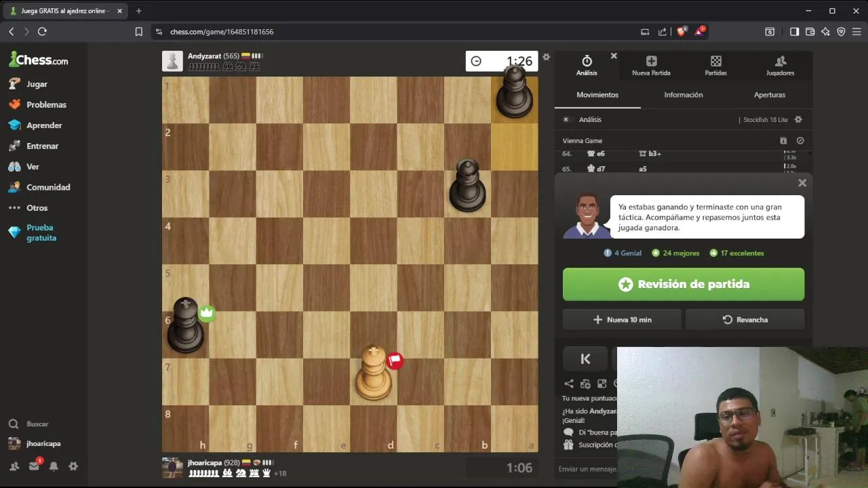The image size is (868, 488).
Task: Open the Problemas section
Action: (37, 104)
